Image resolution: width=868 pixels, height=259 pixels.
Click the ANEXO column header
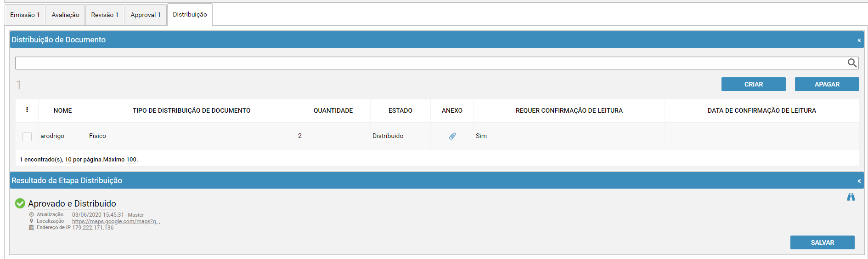pos(452,110)
